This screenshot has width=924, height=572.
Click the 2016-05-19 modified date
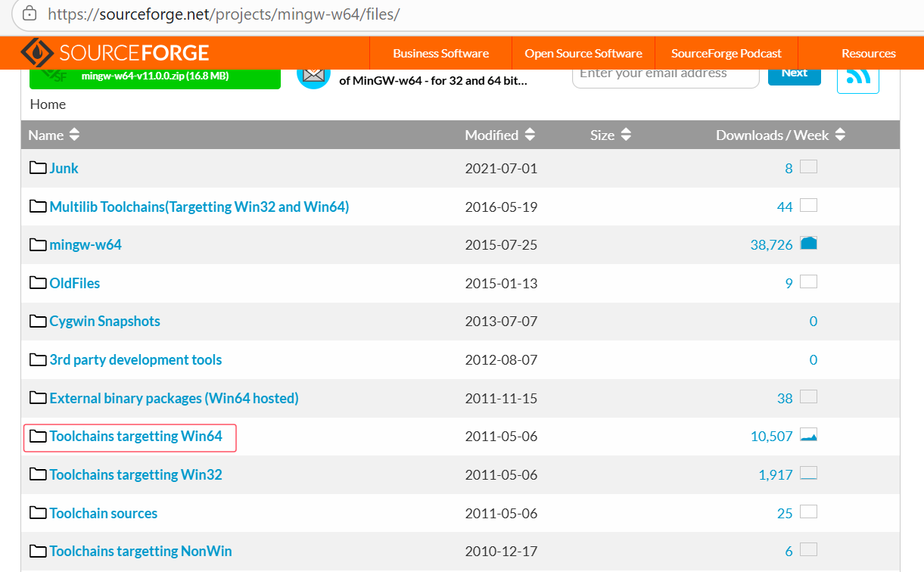[501, 207]
